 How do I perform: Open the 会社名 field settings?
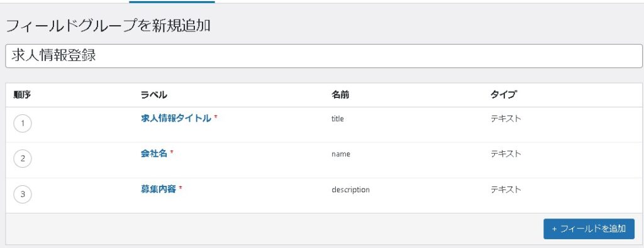[154, 154]
